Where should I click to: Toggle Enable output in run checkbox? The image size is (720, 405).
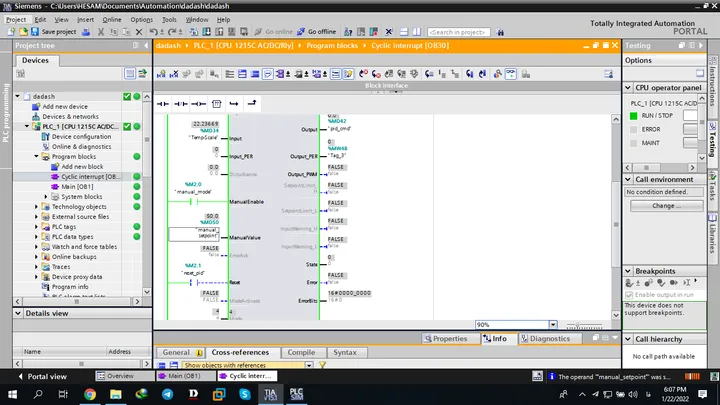[630, 295]
